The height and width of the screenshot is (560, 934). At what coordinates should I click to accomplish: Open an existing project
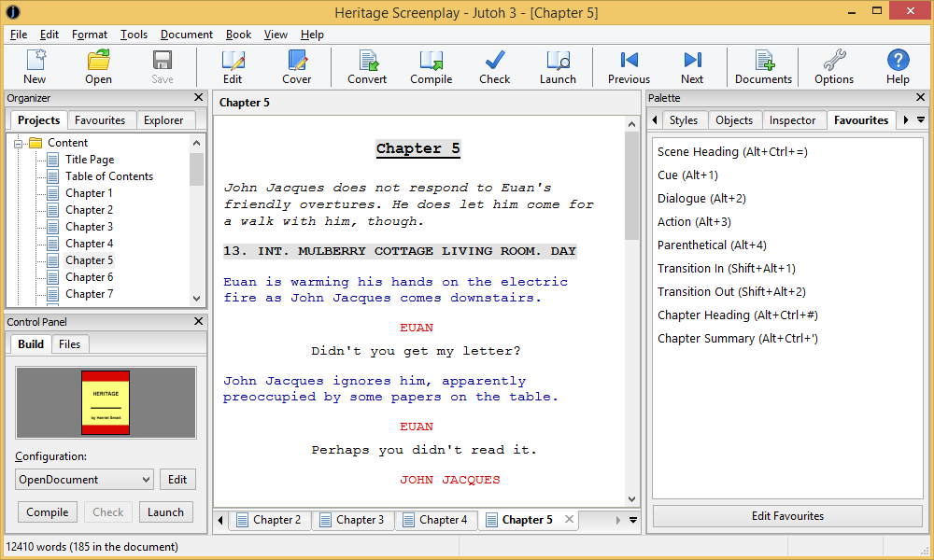pos(98,66)
